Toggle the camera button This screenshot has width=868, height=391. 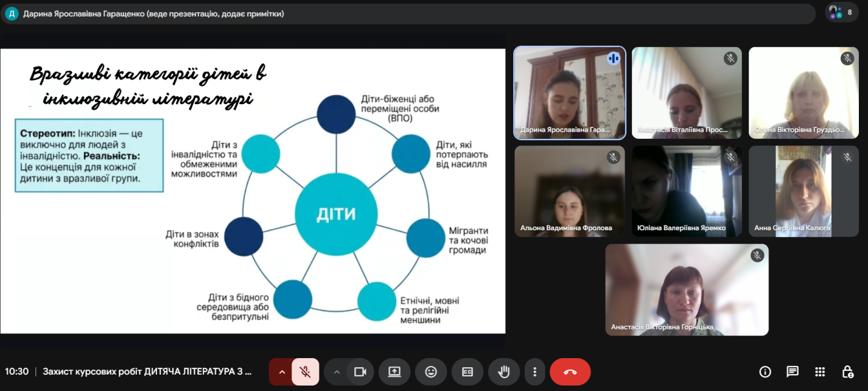pos(360,372)
